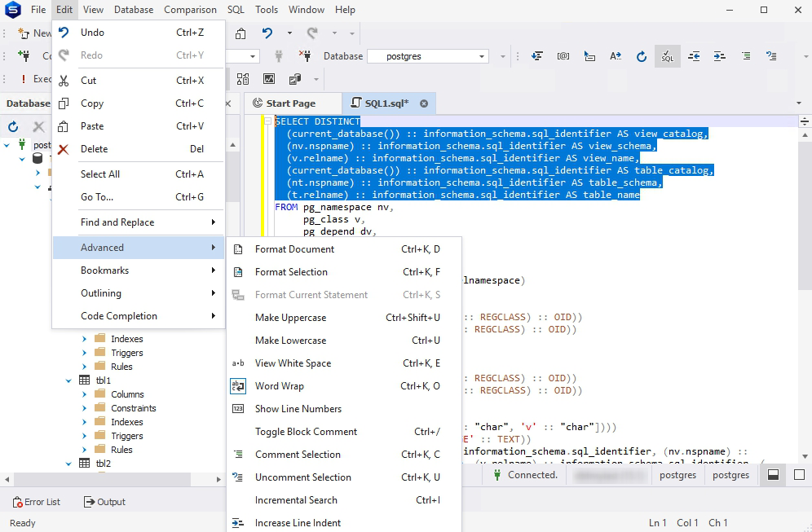
Task: Expand Outlining submenu
Action: (x=139, y=293)
